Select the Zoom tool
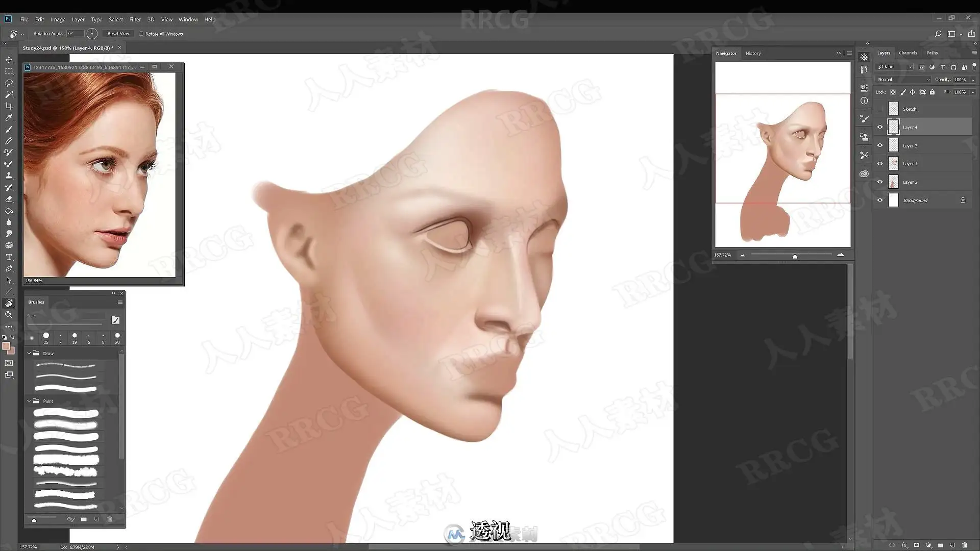980x551 pixels. click(x=9, y=315)
